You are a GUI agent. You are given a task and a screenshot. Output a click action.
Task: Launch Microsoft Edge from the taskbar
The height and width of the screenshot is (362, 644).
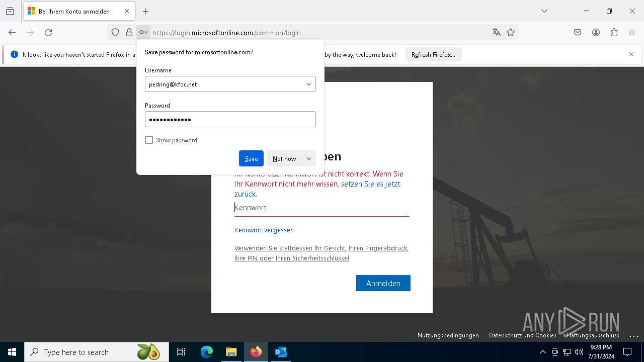(207, 352)
